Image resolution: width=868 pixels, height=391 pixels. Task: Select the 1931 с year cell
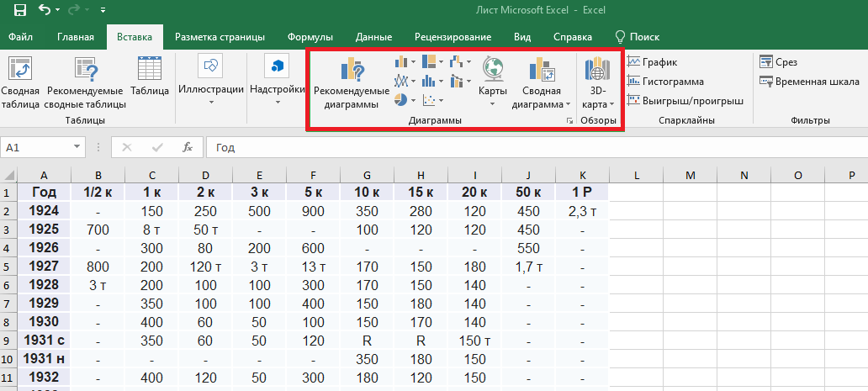[45, 341]
